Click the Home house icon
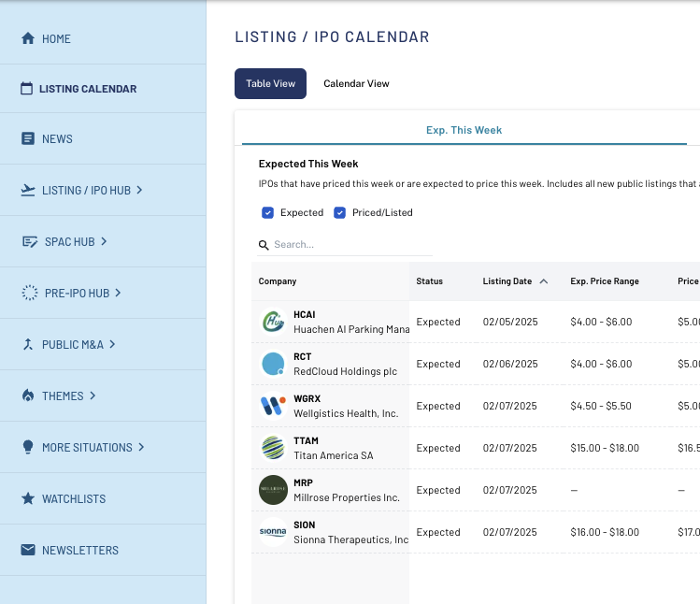Image resolution: width=700 pixels, height=604 pixels. click(28, 38)
